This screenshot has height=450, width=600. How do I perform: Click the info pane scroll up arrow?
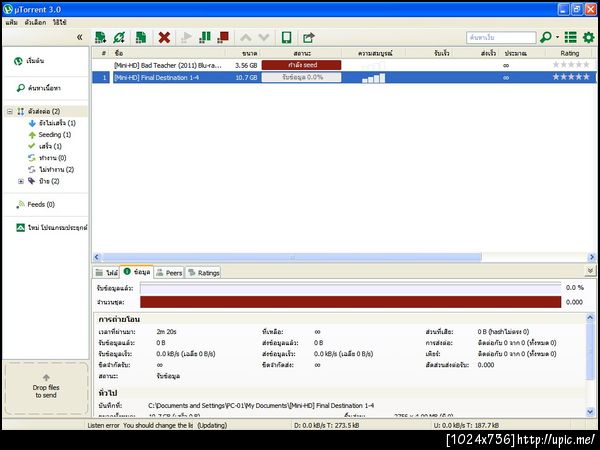tap(590, 318)
